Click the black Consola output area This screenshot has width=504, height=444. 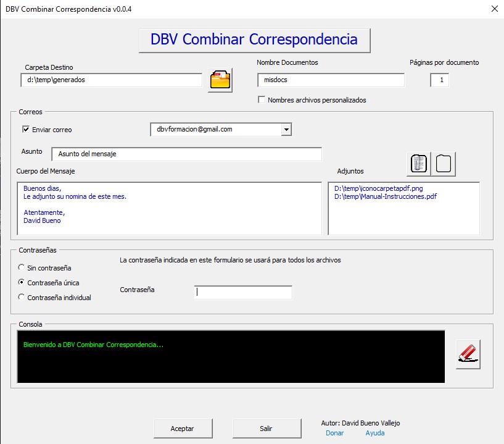click(231, 356)
